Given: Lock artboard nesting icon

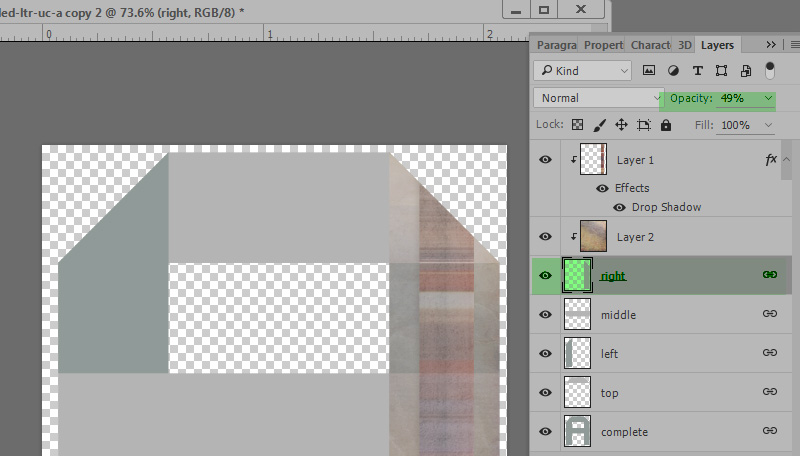Looking at the screenshot, I should pos(644,125).
